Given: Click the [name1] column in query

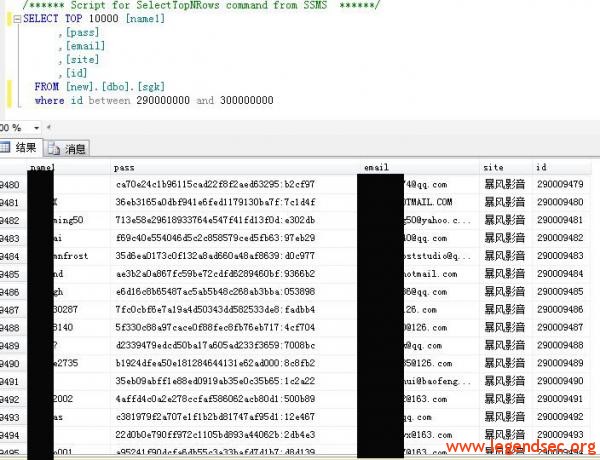Looking at the screenshot, I should [x=145, y=19].
